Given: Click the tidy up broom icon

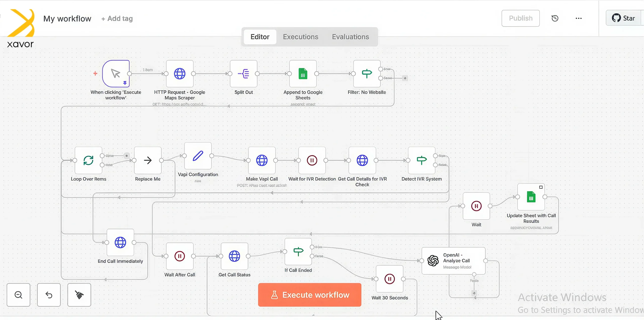Looking at the screenshot, I should click(x=79, y=295).
